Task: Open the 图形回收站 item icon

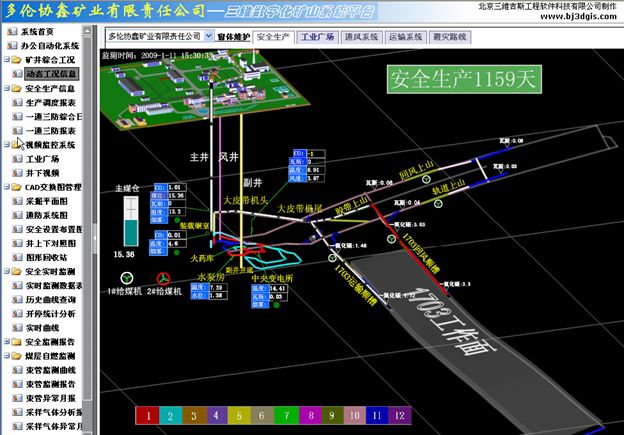Action: [x=17, y=257]
